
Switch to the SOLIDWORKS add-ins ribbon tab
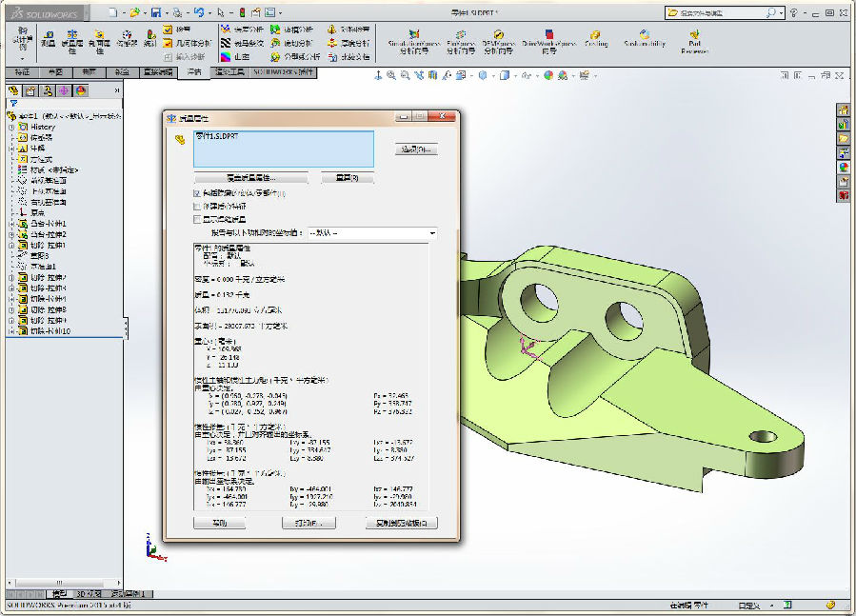click(x=285, y=71)
